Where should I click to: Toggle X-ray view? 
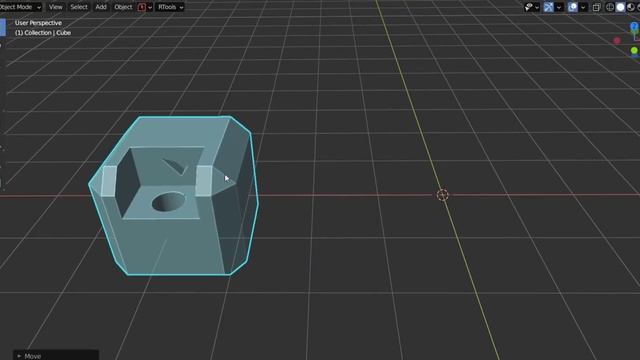(x=596, y=7)
